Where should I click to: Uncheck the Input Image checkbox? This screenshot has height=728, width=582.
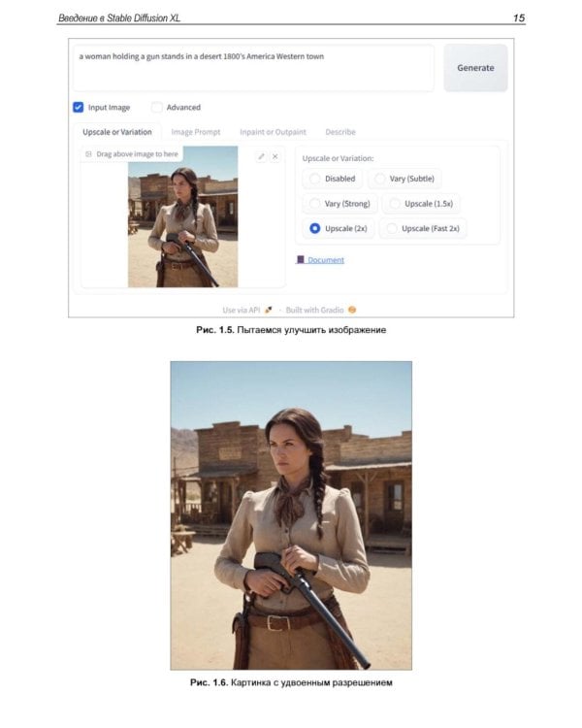[78, 107]
